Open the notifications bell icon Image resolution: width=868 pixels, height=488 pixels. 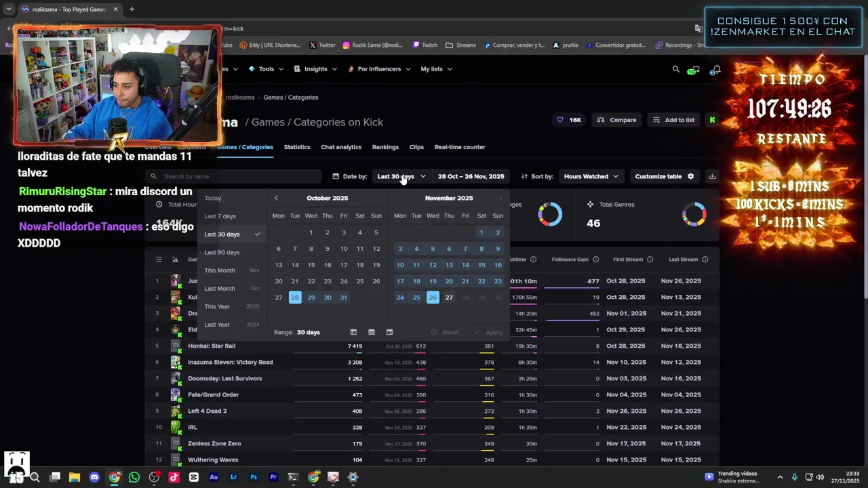(x=715, y=69)
